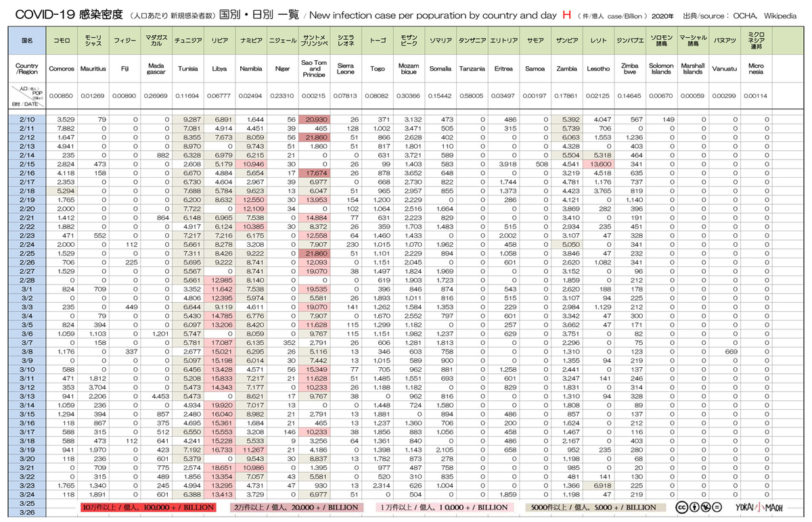Viewport: 812px width, 522px height.
Task: Select the Mauritius column header
Action: coord(93,69)
